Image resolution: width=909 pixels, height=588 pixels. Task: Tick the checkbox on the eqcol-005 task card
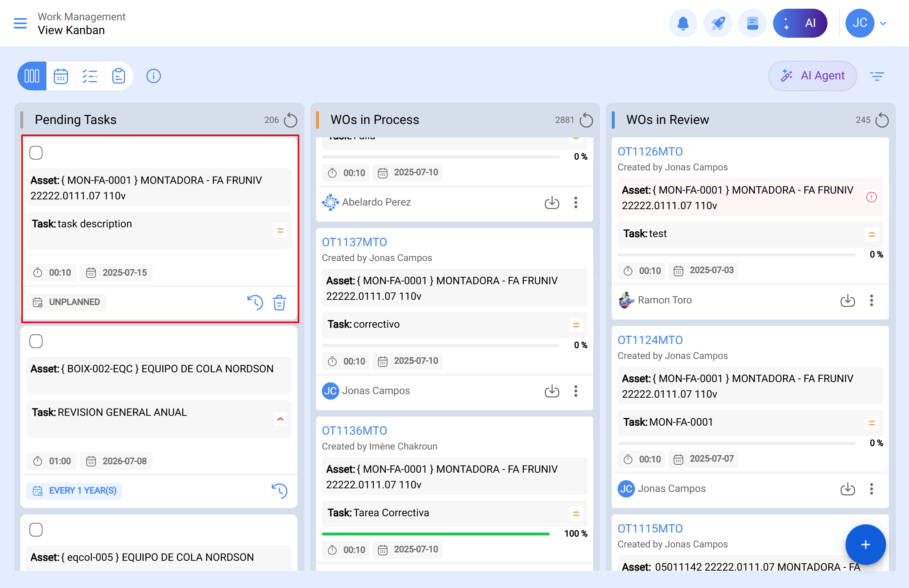pos(36,530)
